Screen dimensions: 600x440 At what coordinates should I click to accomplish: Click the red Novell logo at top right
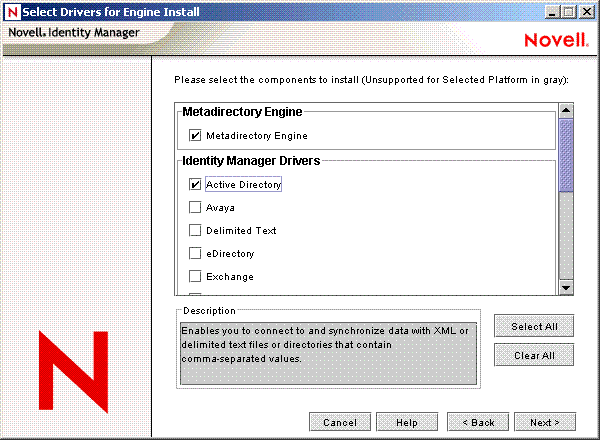coord(556,40)
